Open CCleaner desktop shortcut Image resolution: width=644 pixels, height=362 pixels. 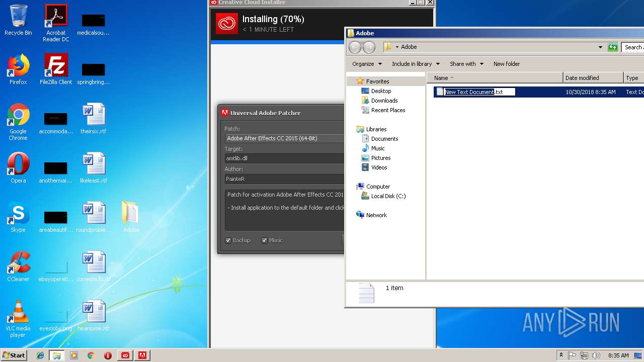(18, 266)
